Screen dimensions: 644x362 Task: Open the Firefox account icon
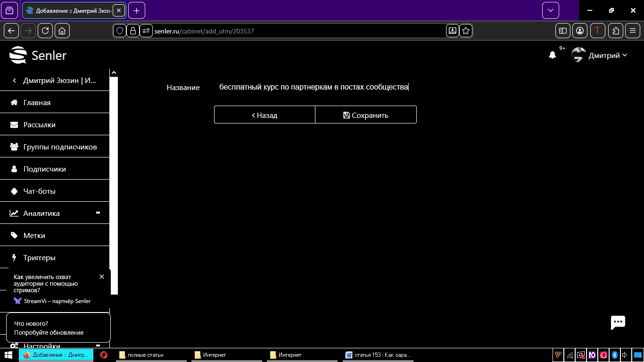[580, 31]
